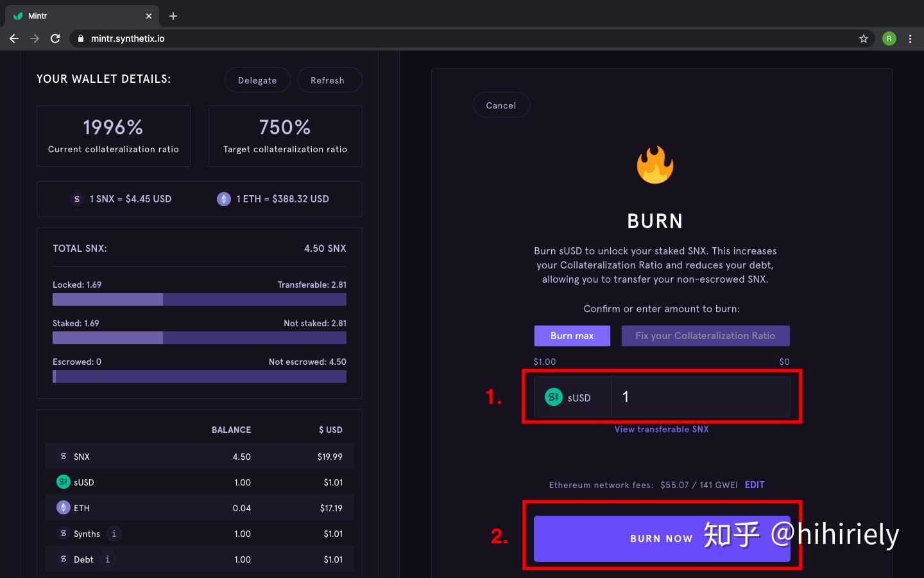
Task: Click the Delegate button
Action: click(x=257, y=80)
